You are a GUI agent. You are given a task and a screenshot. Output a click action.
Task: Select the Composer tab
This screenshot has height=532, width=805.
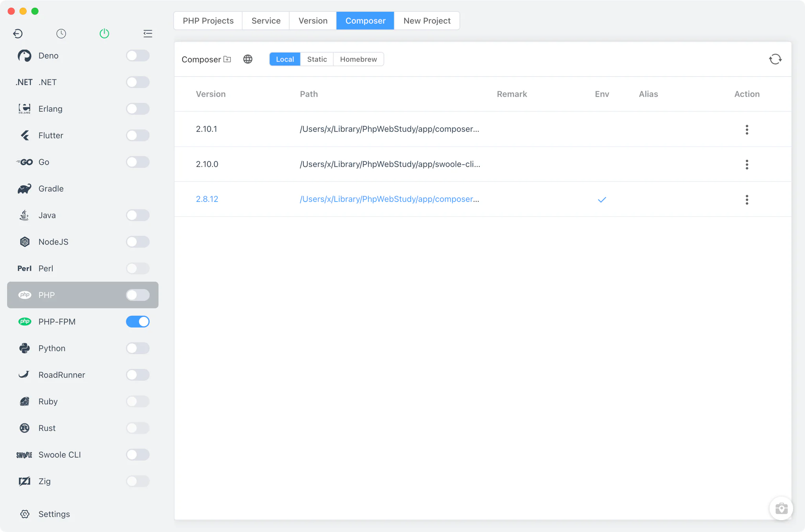coord(365,21)
